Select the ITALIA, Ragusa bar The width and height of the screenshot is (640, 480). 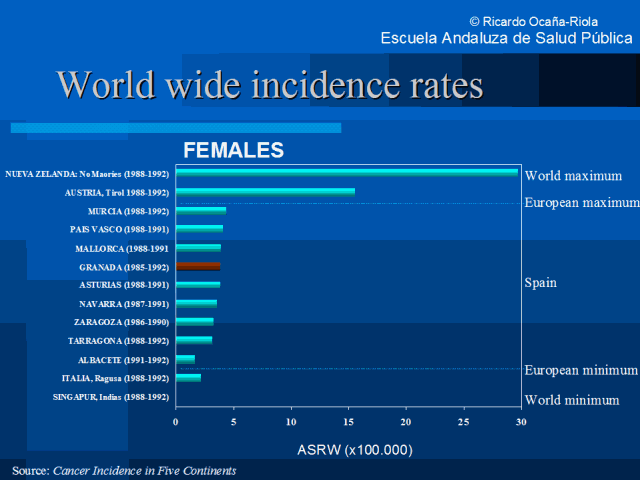click(188, 377)
